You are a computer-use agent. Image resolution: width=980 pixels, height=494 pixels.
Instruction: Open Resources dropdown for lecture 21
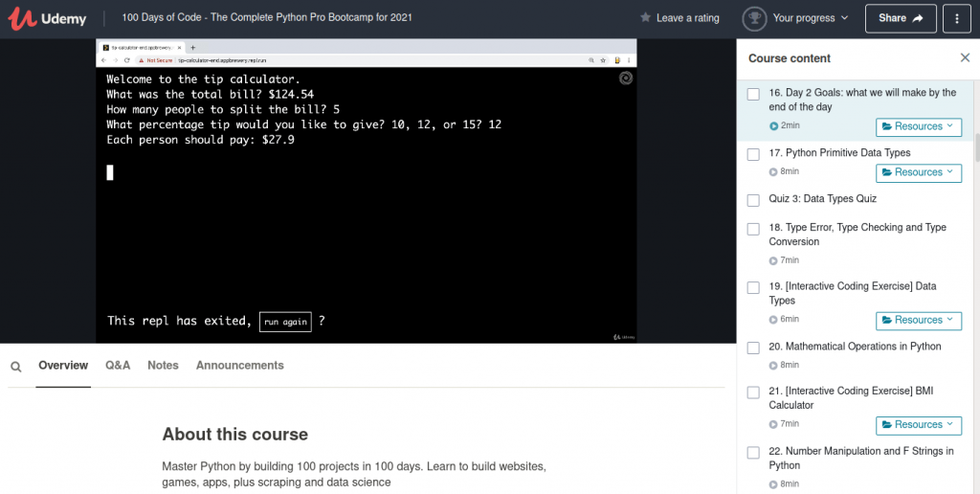coord(919,425)
